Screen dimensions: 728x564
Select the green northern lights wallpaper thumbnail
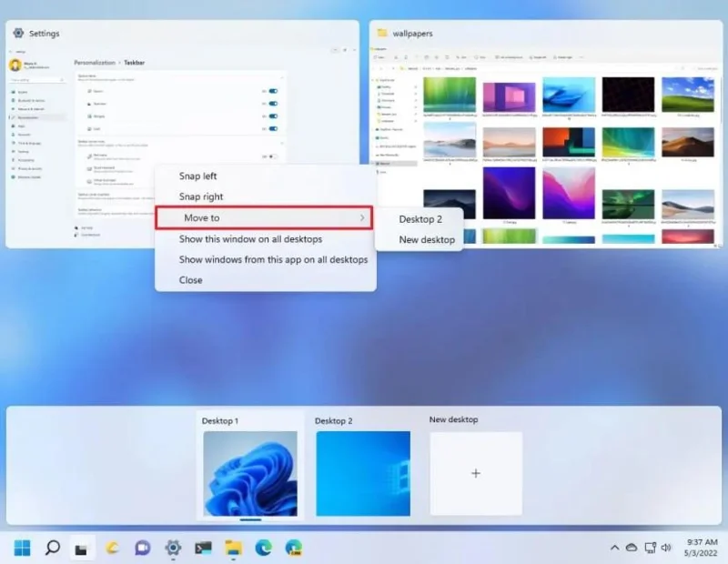pos(628,204)
